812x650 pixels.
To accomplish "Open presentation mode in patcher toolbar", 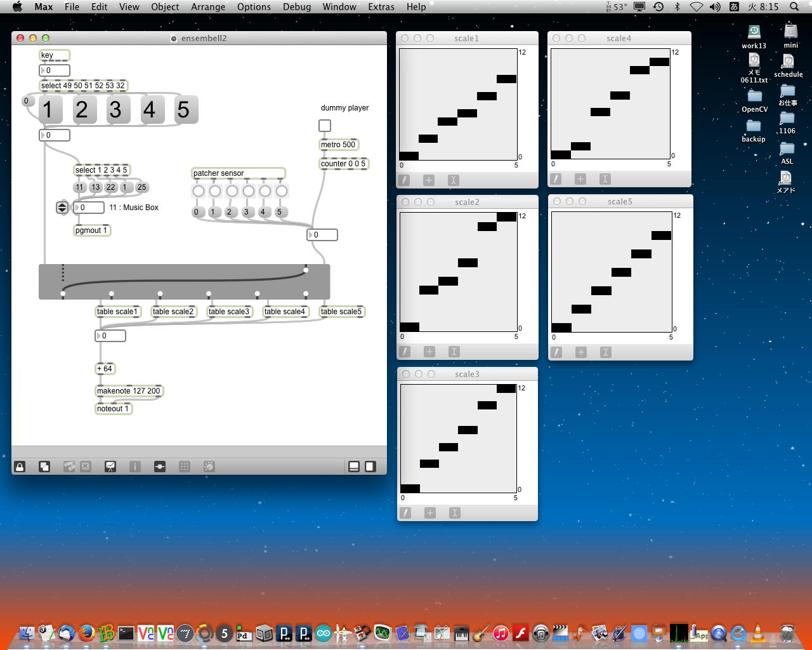I will (x=110, y=467).
